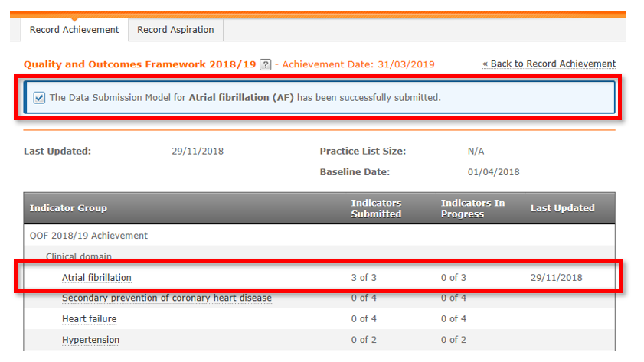Click Heart failure's 0 of 4 in-progress value

tap(453, 319)
